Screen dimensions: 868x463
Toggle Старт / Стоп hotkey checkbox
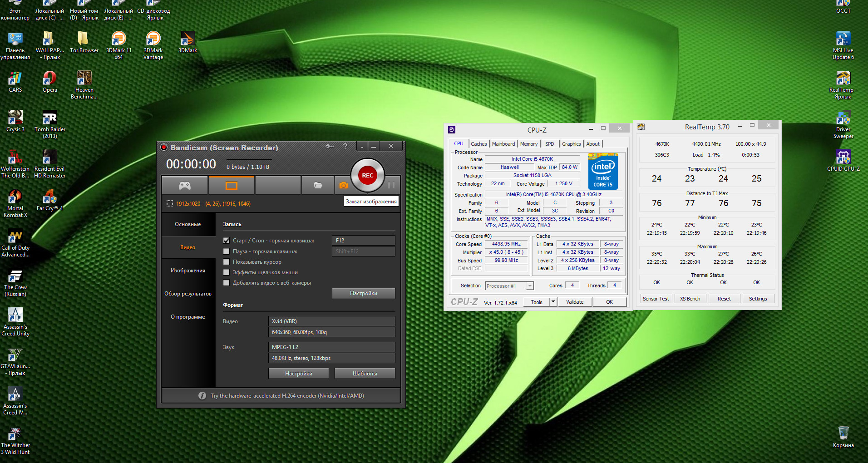point(226,241)
